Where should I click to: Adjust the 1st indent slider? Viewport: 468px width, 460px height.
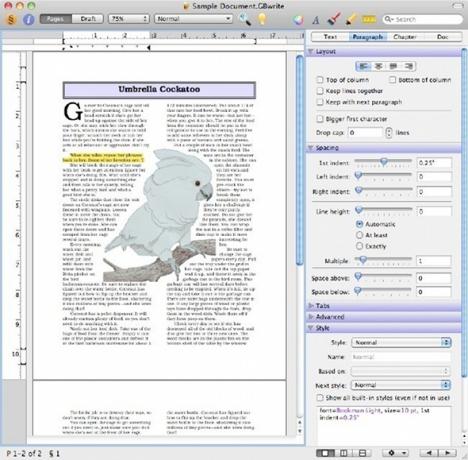point(383,162)
